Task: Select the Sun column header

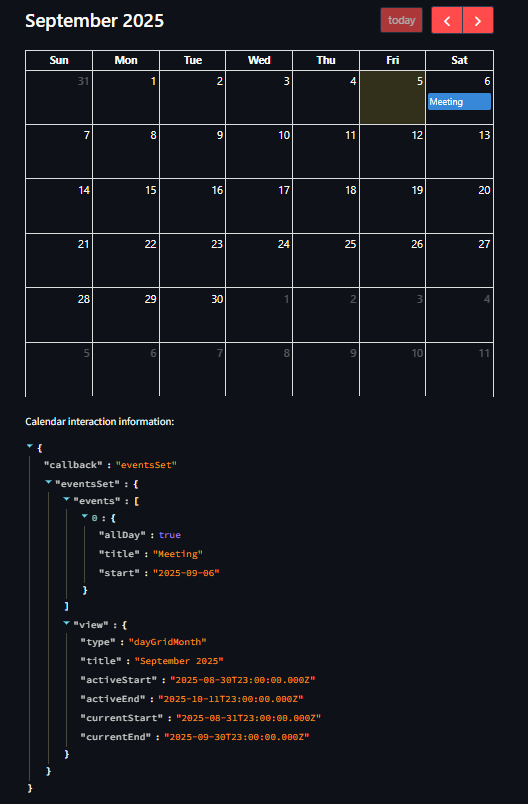Action: click(59, 61)
